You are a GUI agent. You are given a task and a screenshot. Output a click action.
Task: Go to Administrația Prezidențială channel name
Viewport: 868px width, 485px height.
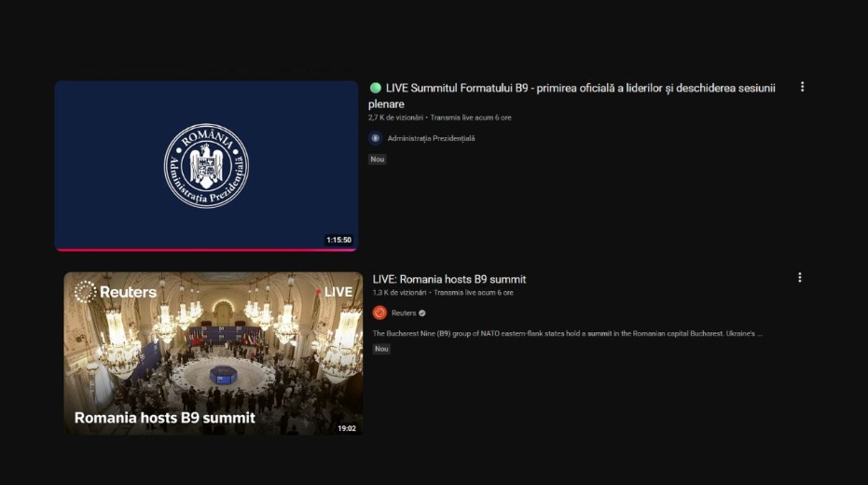click(432, 138)
